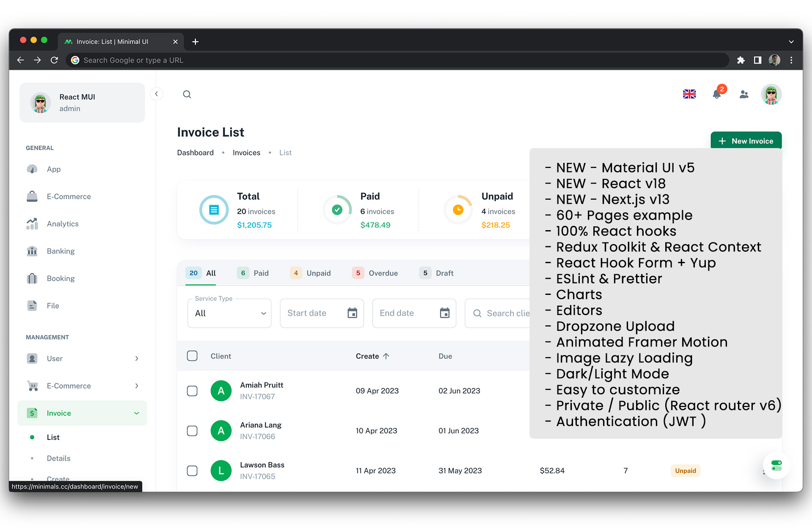
Task: Go to Dashboard breadcrumb link
Action: (x=195, y=153)
